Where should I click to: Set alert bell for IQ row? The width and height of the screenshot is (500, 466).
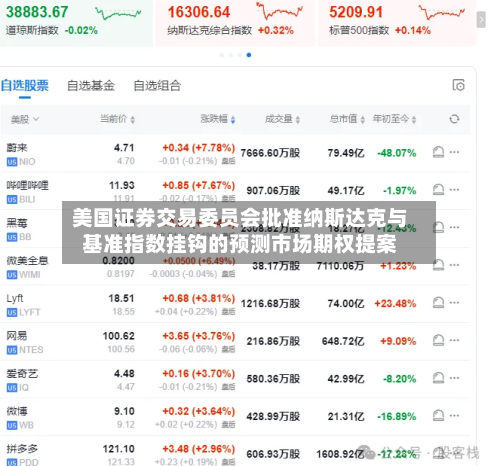pyautogui.click(x=438, y=378)
